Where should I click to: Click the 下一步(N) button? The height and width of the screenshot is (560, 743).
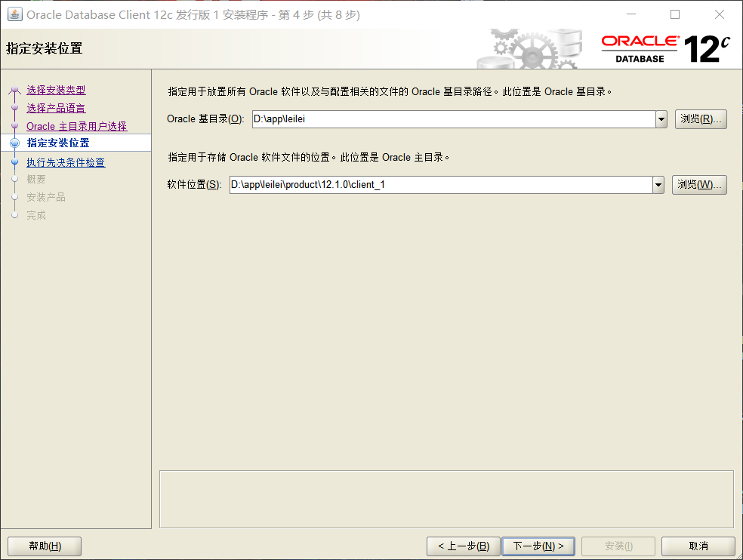click(538, 546)
